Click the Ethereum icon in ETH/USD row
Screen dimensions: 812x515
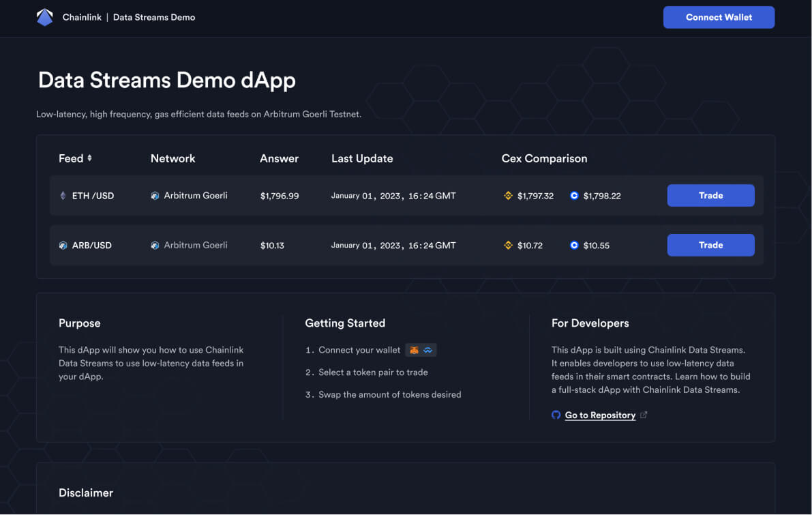click(63, 196)
